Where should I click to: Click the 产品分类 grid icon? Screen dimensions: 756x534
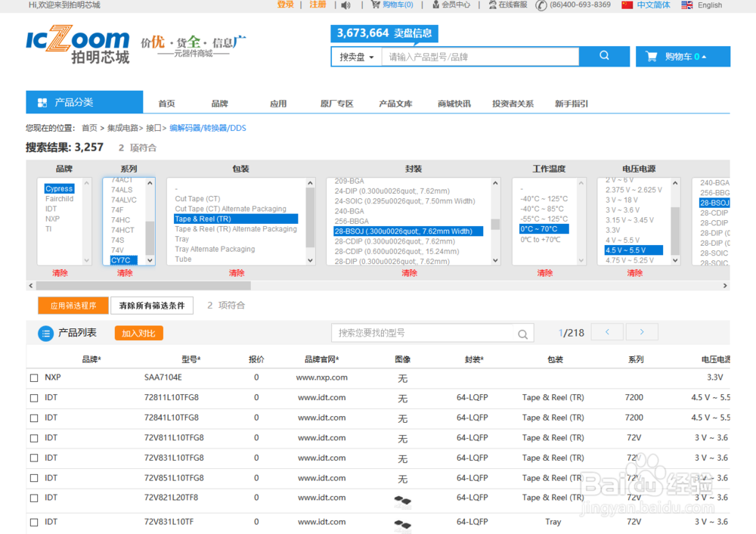click(x=42, y=102)
